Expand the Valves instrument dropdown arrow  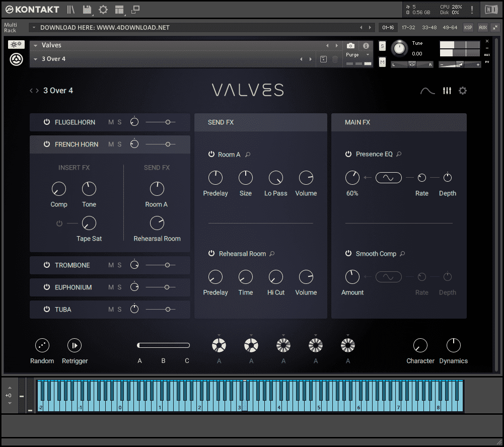pyautogui.click(x=36, y=45)
